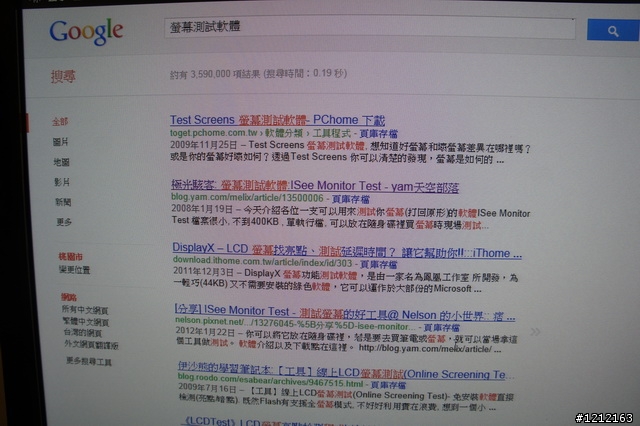This screenshot has width=640, height=426.
Task: Open 更多搜尋工具 options
Action: pyautogui.click(x=89, y=361)
